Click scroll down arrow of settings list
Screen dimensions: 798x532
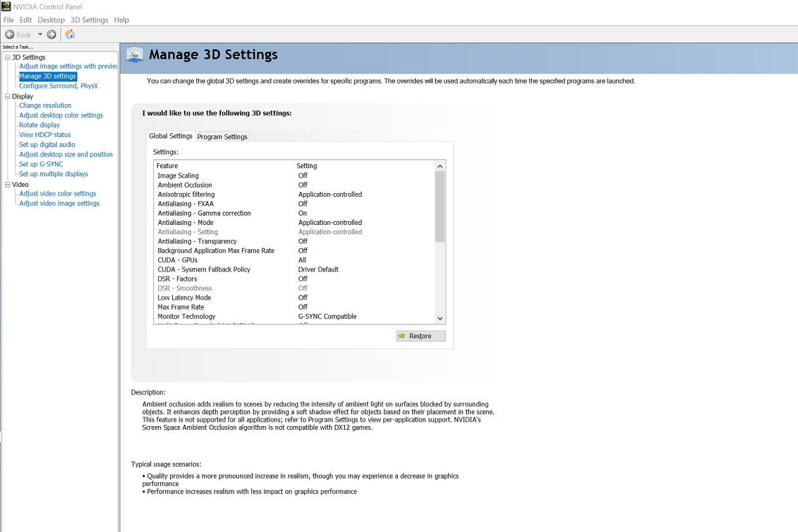[x=440, y=318]
